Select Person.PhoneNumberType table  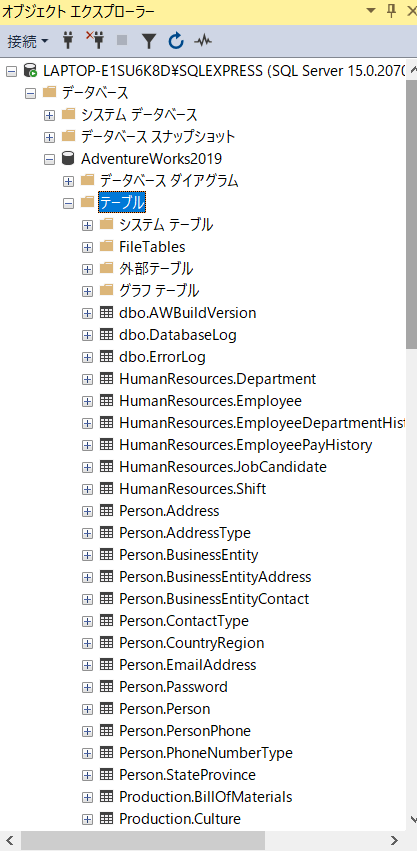point(206,753)
